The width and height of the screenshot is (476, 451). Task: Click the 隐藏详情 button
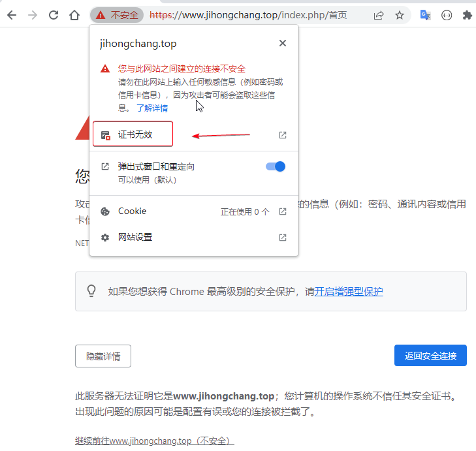click(x=103, y=356)
